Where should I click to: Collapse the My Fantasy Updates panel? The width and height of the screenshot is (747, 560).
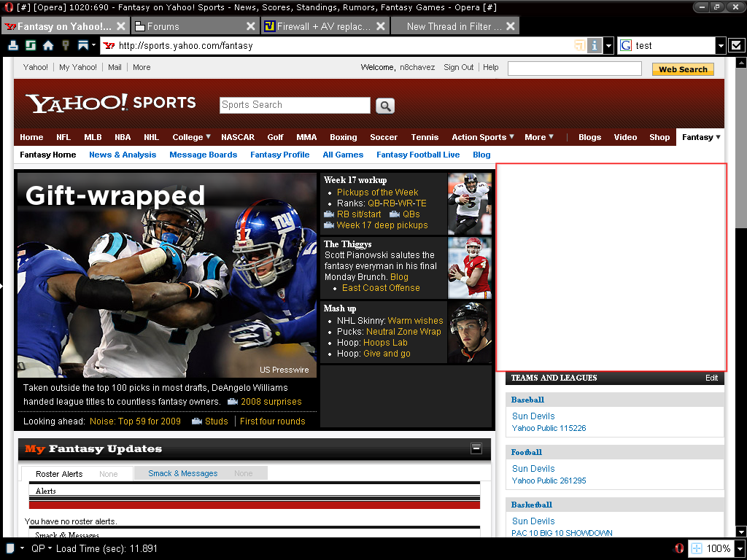(476, 448)
